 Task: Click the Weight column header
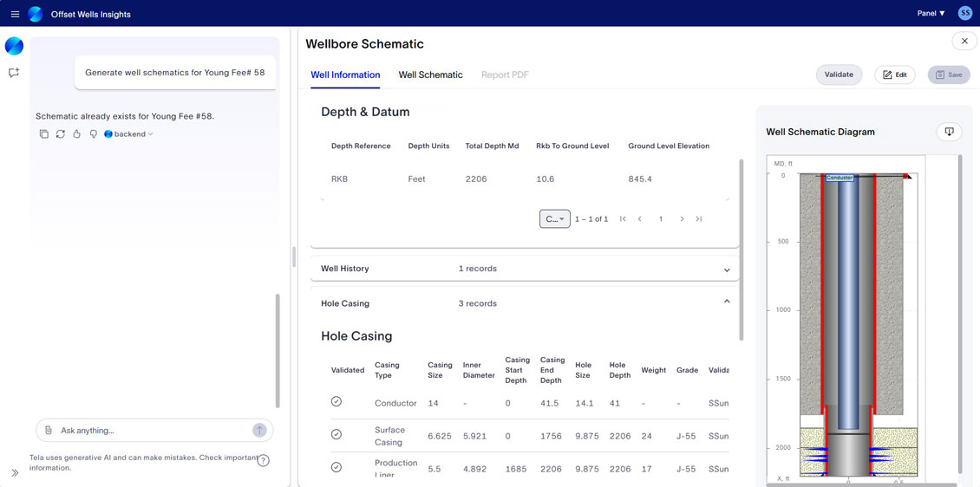click(654, 370)
